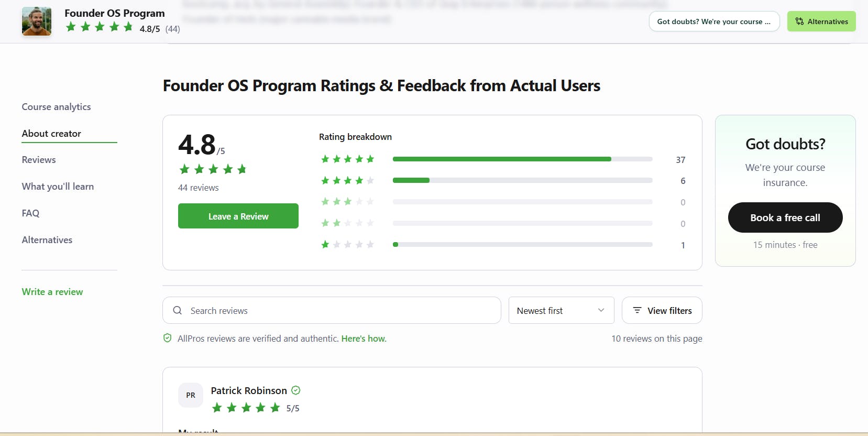Click the 37 count for five-star reviews
Image resolution: width=868 pixels, height=436 pixels.
click(680, 160)
